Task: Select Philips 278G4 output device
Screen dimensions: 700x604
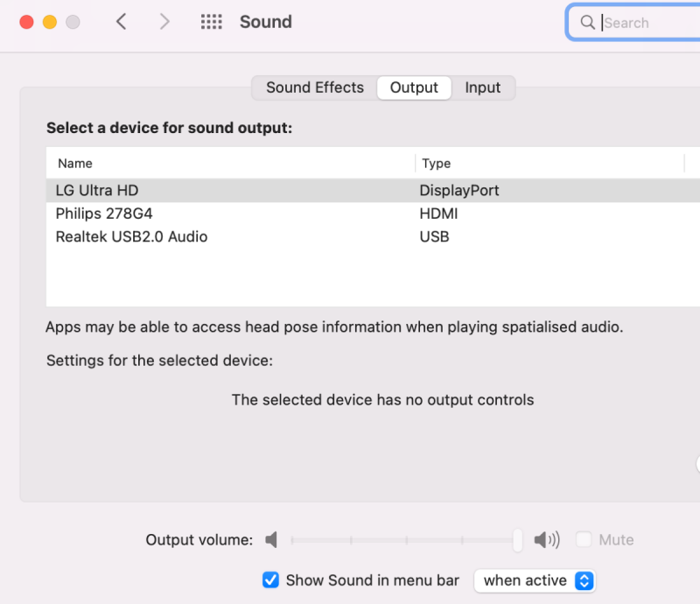Action: pyautogui.click(x=104, y=214)
